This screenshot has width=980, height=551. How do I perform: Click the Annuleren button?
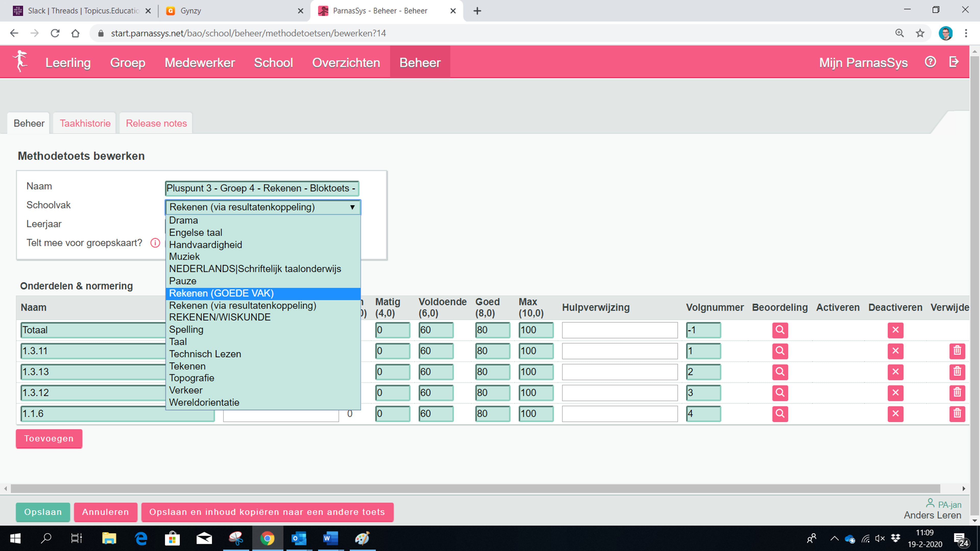105,512
